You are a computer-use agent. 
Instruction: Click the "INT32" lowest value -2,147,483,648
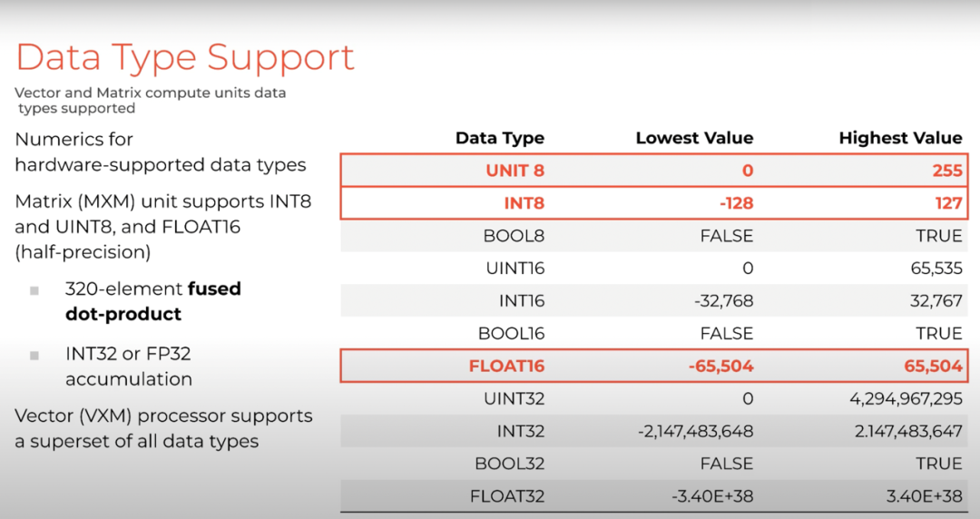click(x=695, y=431)
